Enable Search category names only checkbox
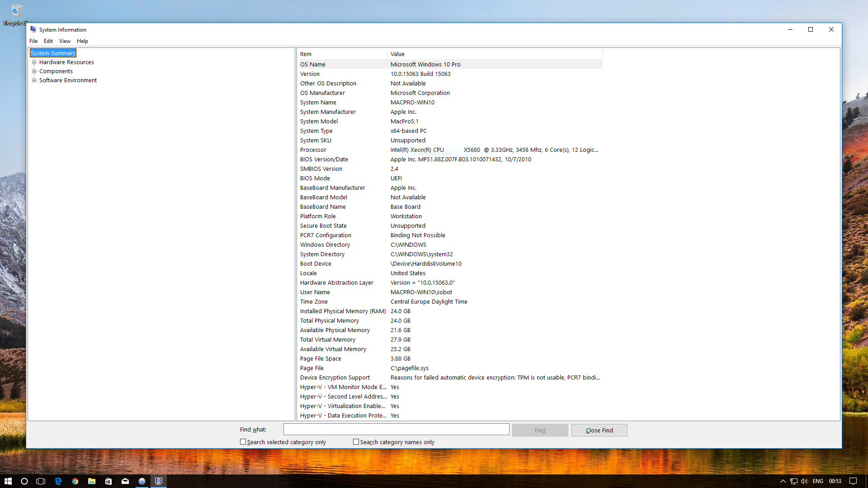 click(x=356, y=442)
